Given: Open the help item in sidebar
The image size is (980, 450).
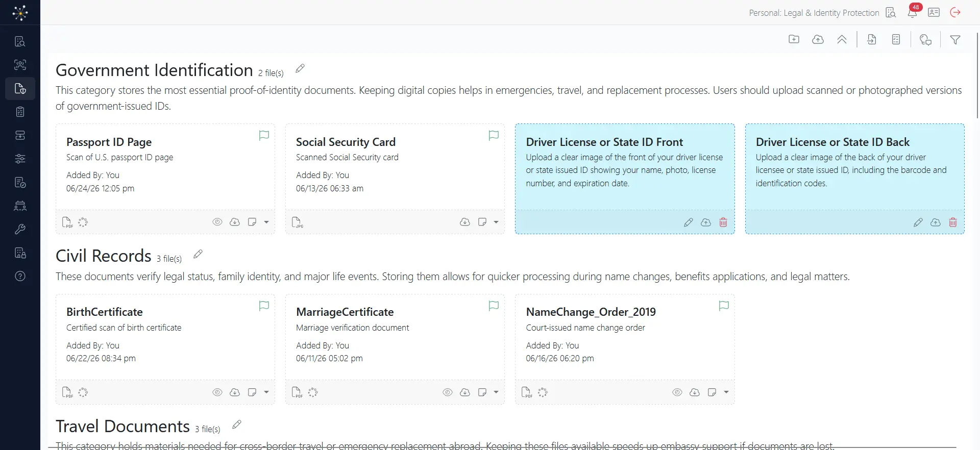Looking at the screenshot, I should pos(20,276).
